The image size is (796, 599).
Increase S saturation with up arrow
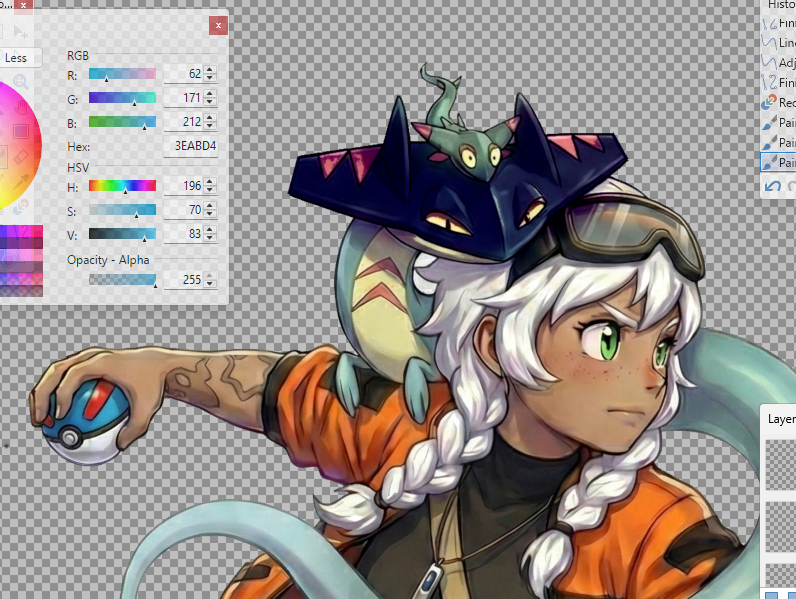(x=210, y=206)
